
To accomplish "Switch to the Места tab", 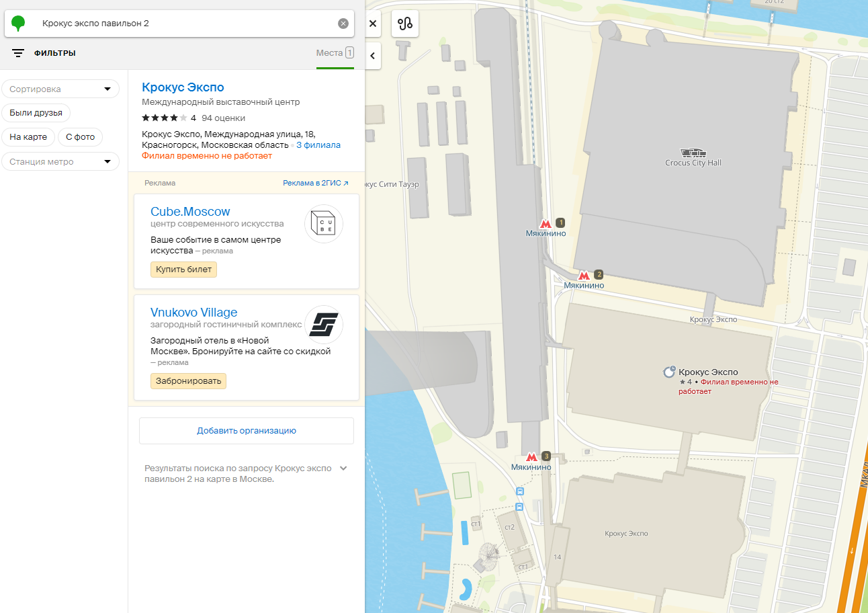I will tap(335, 53).
